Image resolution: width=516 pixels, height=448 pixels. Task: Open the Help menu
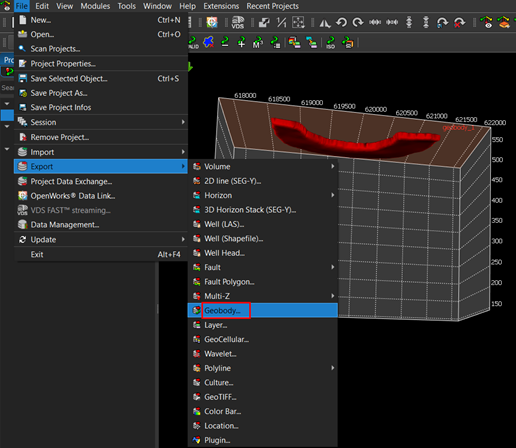pyautogui.click(x=188, y=6)
